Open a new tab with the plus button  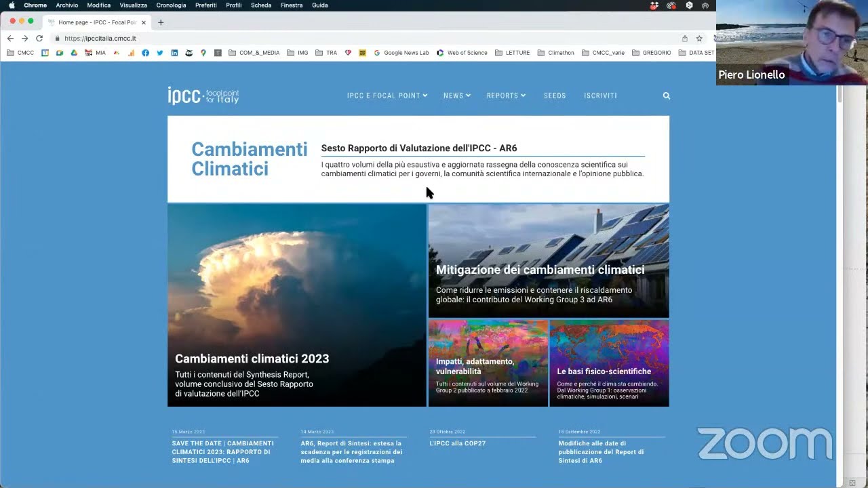coord(161,22)
